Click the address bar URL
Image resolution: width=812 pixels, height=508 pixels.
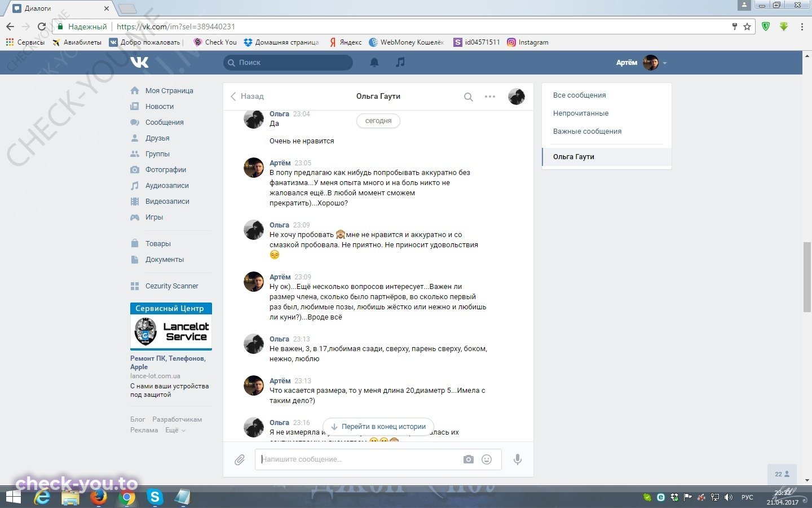tap(176, 27)
